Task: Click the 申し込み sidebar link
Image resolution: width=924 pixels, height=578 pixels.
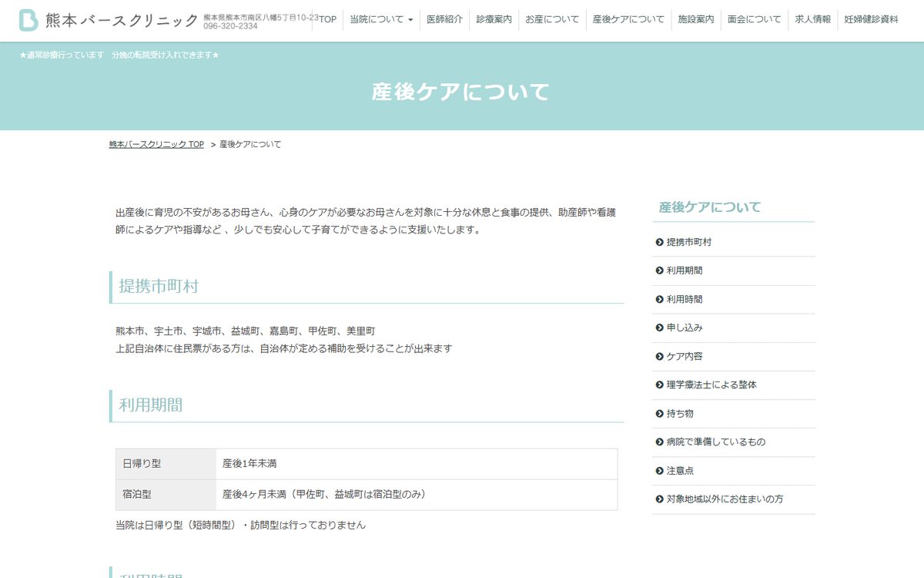Action: pyautogui.click(x=685, y=328)
